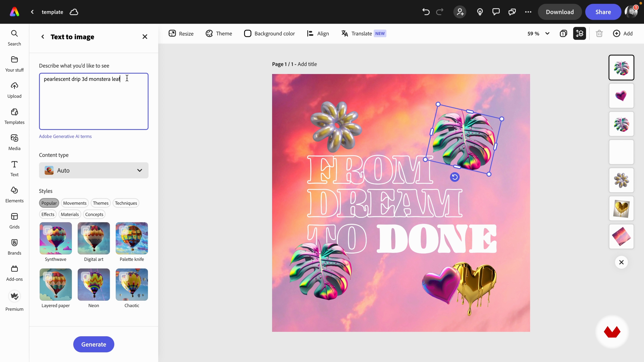Screen dimensions: 644x362
Task: Click the Share button
Action: click(x=603, y=12)
